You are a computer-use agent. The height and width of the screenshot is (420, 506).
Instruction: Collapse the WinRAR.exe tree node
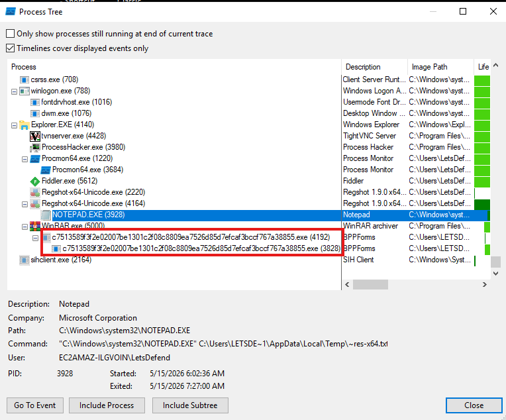coord(25,227)
